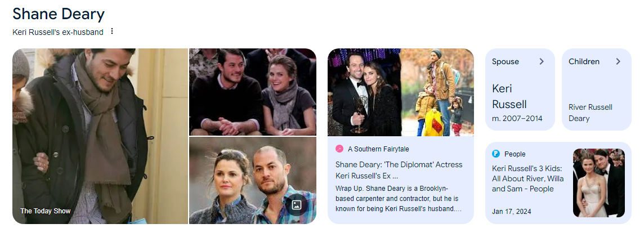Click 'Keri Russell's ex-husband' subtitle

tap(58, 32)
